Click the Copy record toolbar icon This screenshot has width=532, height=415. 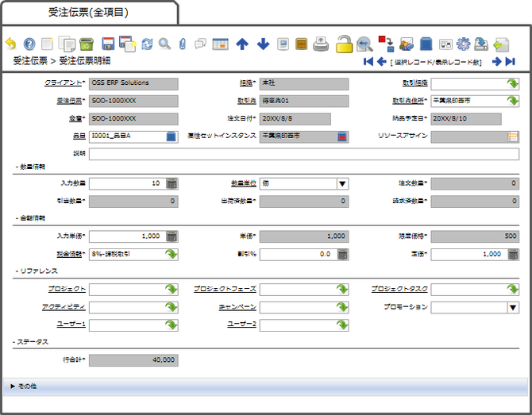(x=67, y=44)
